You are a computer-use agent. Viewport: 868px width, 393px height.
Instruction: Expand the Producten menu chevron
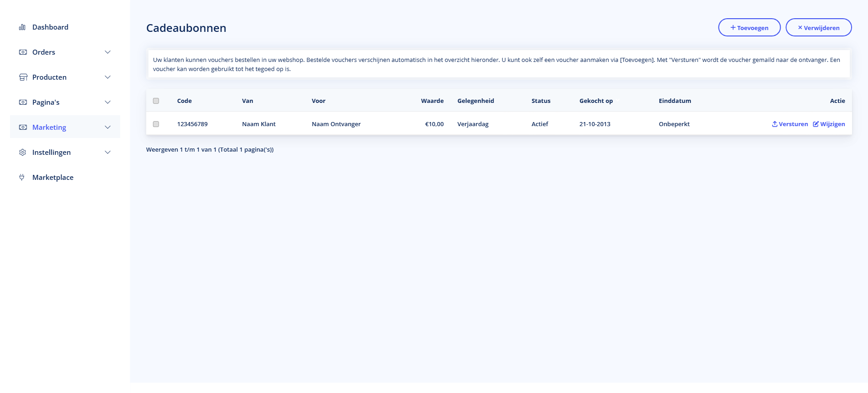click(108, 77)
